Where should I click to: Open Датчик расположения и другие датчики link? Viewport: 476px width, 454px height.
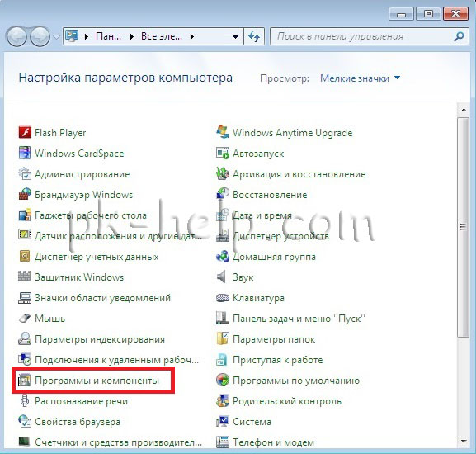[119, 236]
